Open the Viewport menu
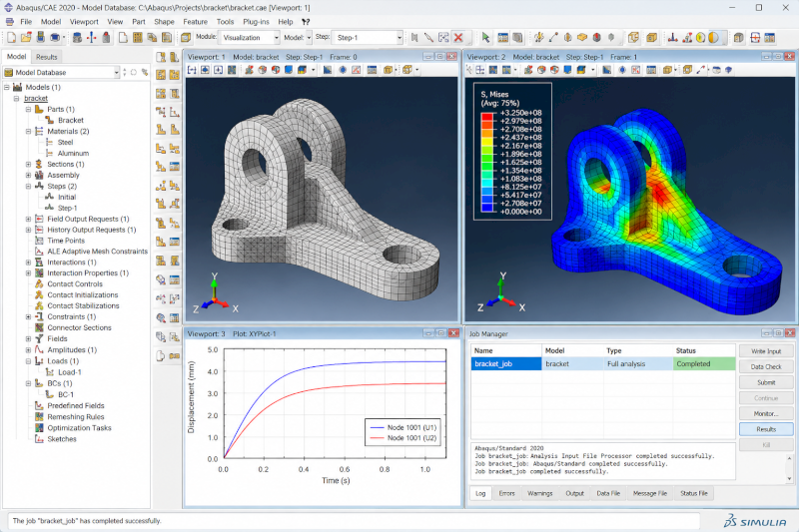The image size is (799, 532). tap(84, 22)
